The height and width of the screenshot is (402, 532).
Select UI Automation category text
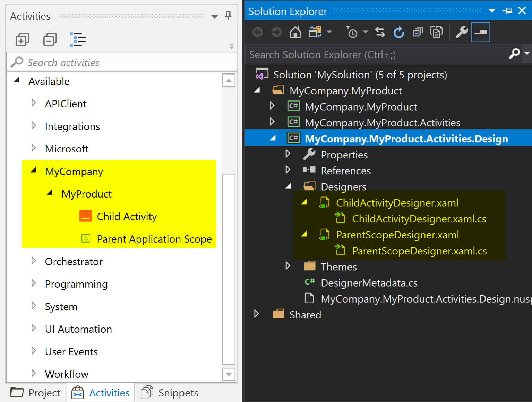click(x=78, y=329)
